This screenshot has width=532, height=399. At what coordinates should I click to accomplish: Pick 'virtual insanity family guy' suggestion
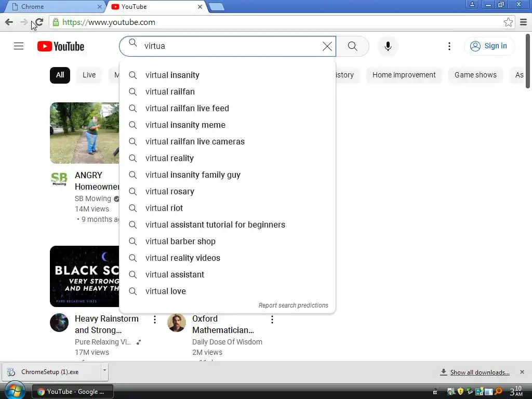(228, 175)
